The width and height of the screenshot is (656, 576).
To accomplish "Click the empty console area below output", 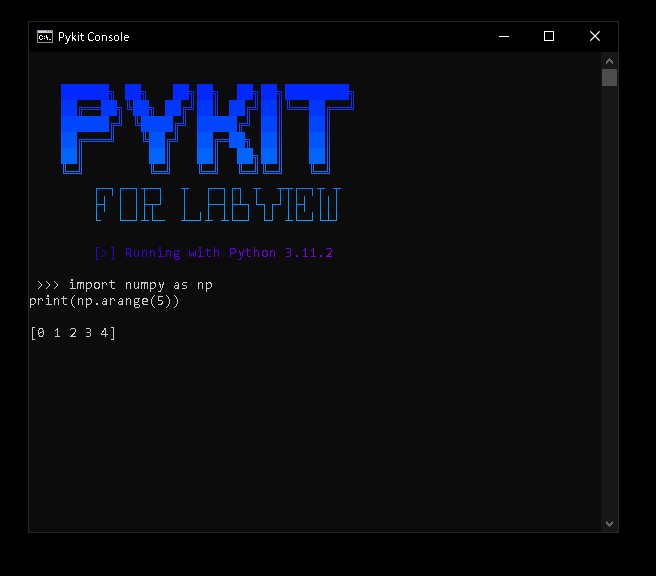I will 314,435.
